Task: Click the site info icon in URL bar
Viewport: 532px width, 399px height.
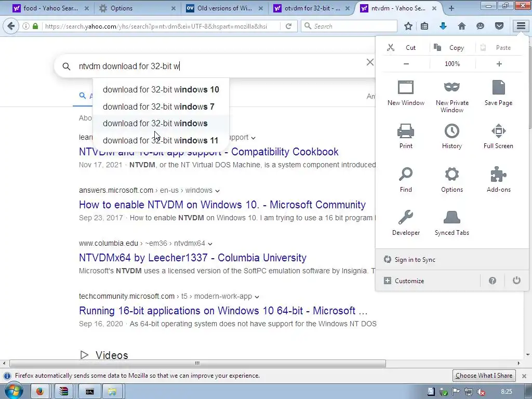Action: click(26, 26)
